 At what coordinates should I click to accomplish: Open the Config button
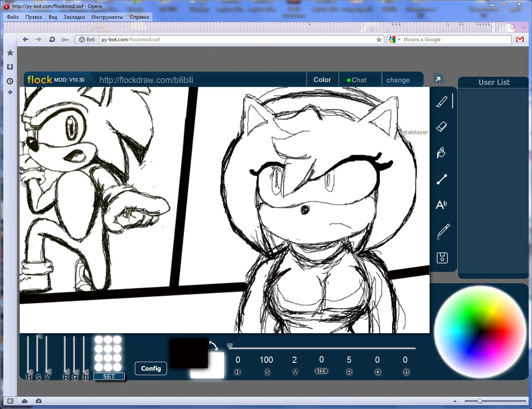[151, 369]
